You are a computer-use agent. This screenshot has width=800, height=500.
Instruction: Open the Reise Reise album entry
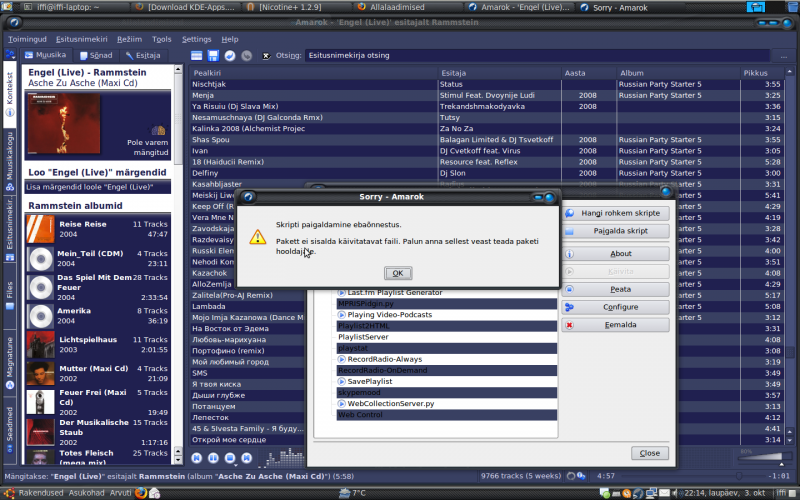point(97,229)
